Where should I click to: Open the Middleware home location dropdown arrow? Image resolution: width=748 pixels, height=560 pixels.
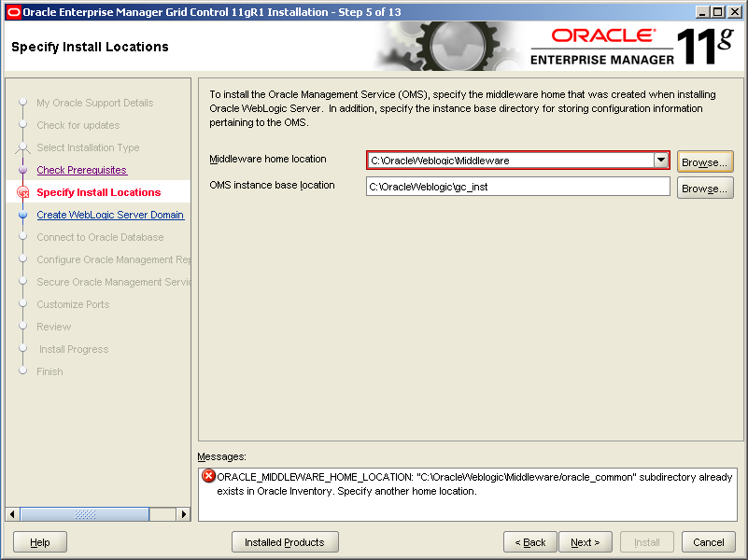(x=661, y=161)
